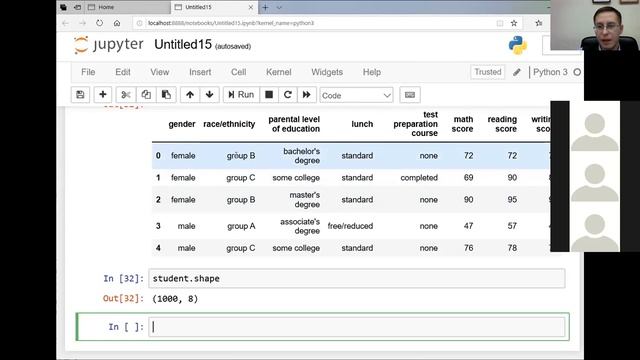The height and width of the screenshot is (360, 640).
Task: Save the notebook with the floppy disk icon
Action: coord(80,95)
